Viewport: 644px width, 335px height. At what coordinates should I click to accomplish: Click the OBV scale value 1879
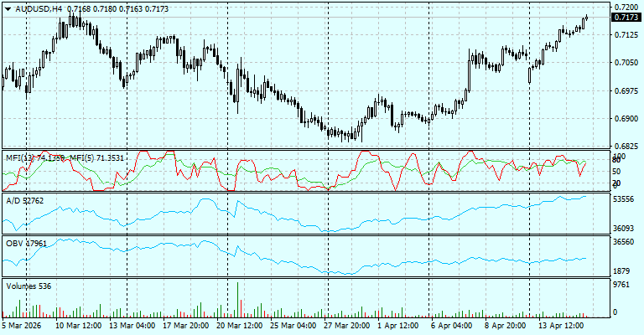(x=622, y=271)
